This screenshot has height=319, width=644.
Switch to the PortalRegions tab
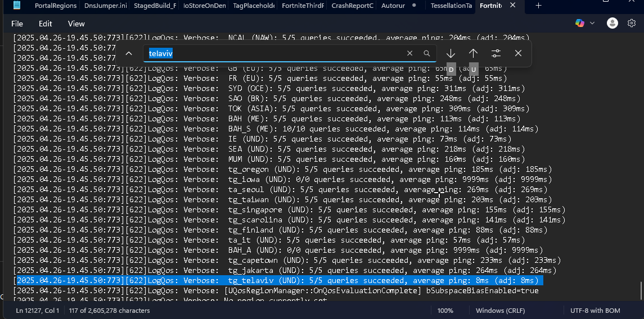pyautogui.click(x=56, y=6)
